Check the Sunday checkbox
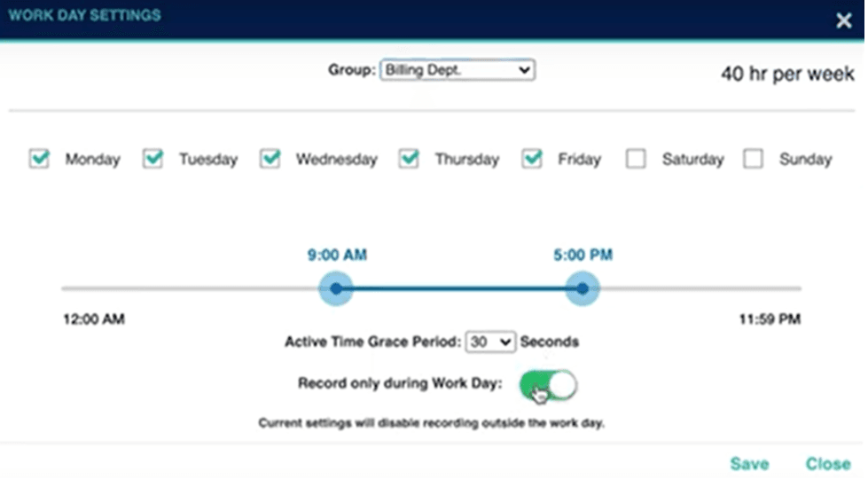868x480 pixels. pyautogui.click(x=754, y=160)
